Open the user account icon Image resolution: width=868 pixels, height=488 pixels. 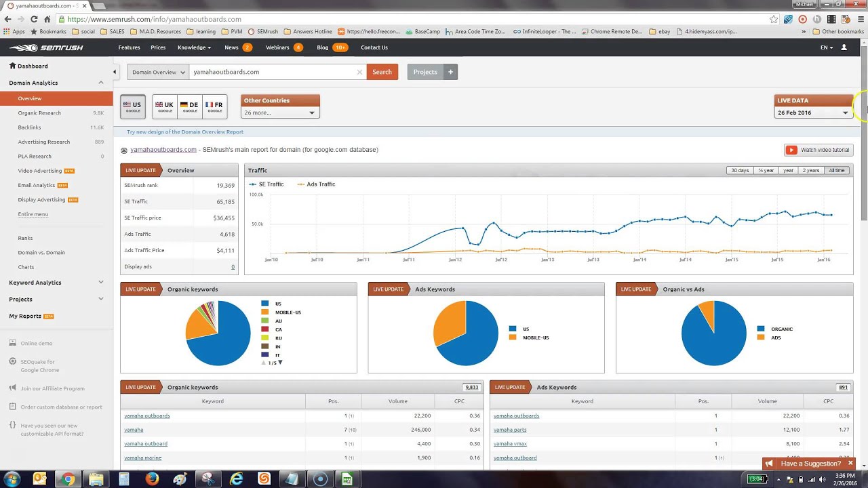point(844,47)
